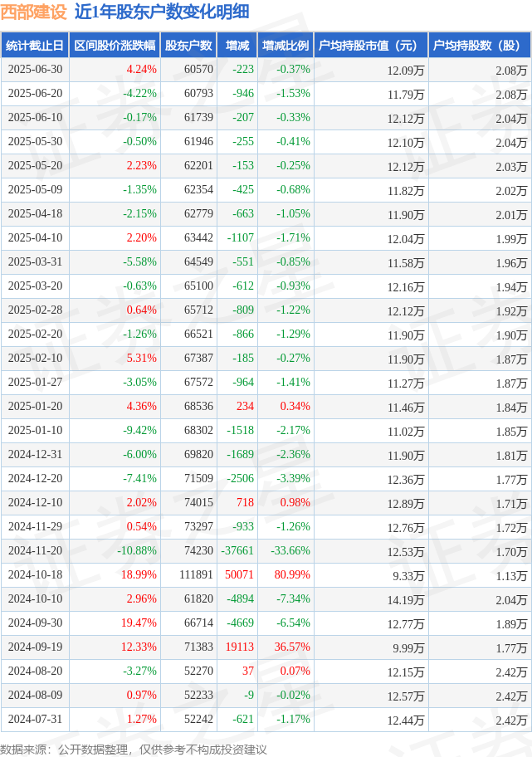This screenshot has width=532, height=757.
Task: Click the date cell 2025-06-30
Action: 35,70
